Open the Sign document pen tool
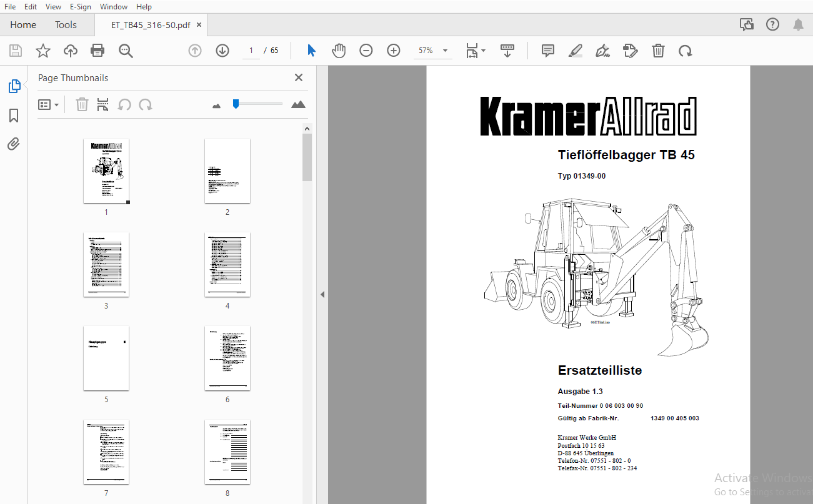 point(603,51)
